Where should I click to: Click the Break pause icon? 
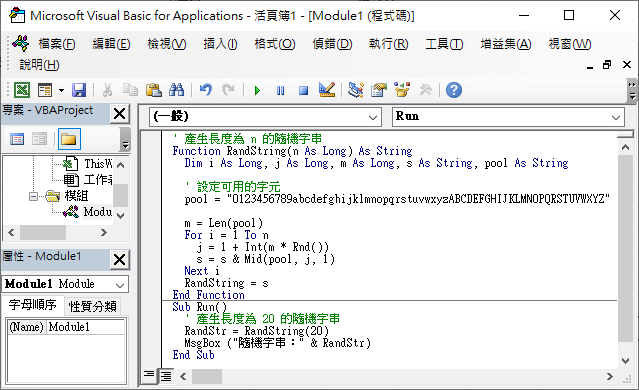pyautogui.click(x=280, y=90)
